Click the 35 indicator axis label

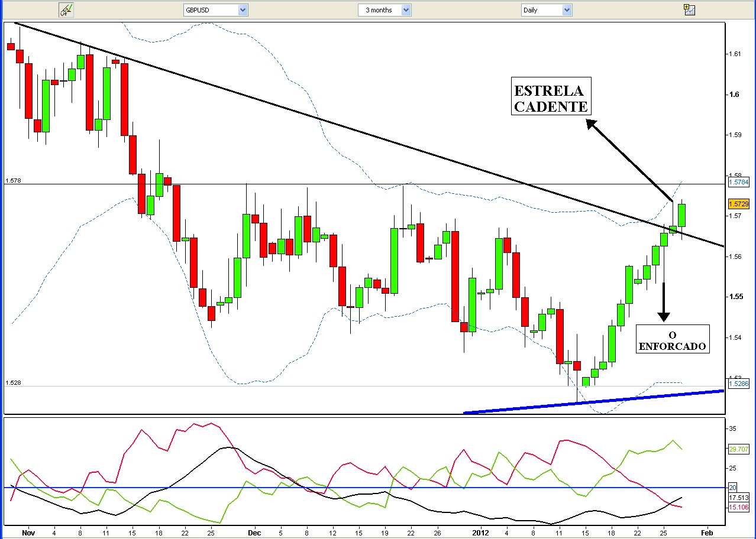733,428
